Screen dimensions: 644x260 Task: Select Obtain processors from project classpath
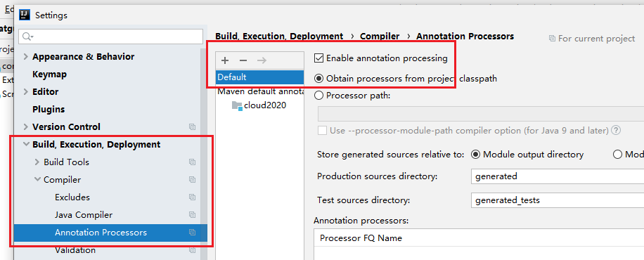click(x=318, y=79)
